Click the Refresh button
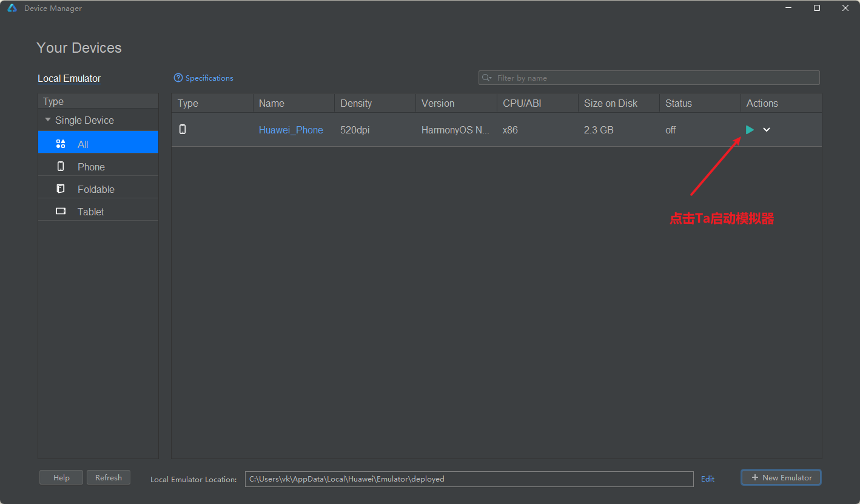Image resolution: width=860 pixels, height=504 pixels. click(x=109, y=478)
